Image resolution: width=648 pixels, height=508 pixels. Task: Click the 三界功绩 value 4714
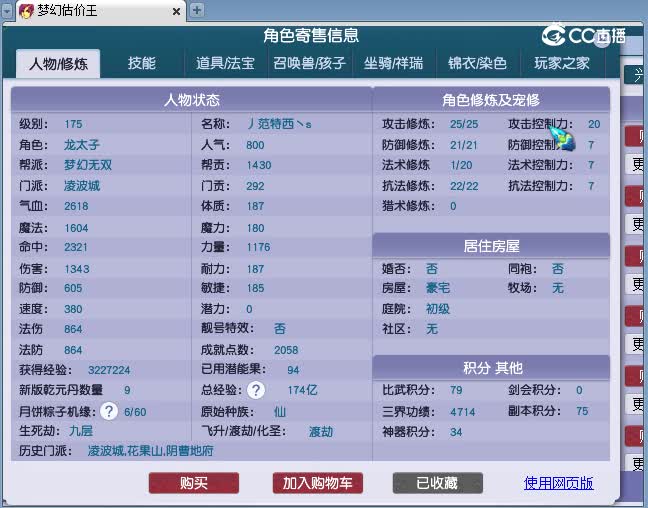462,412
